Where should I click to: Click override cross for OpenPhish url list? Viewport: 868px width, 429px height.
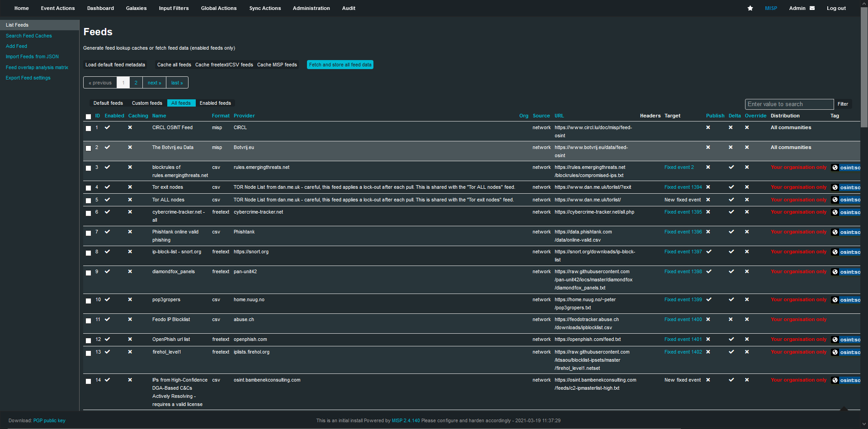click(x=747, y=339)
